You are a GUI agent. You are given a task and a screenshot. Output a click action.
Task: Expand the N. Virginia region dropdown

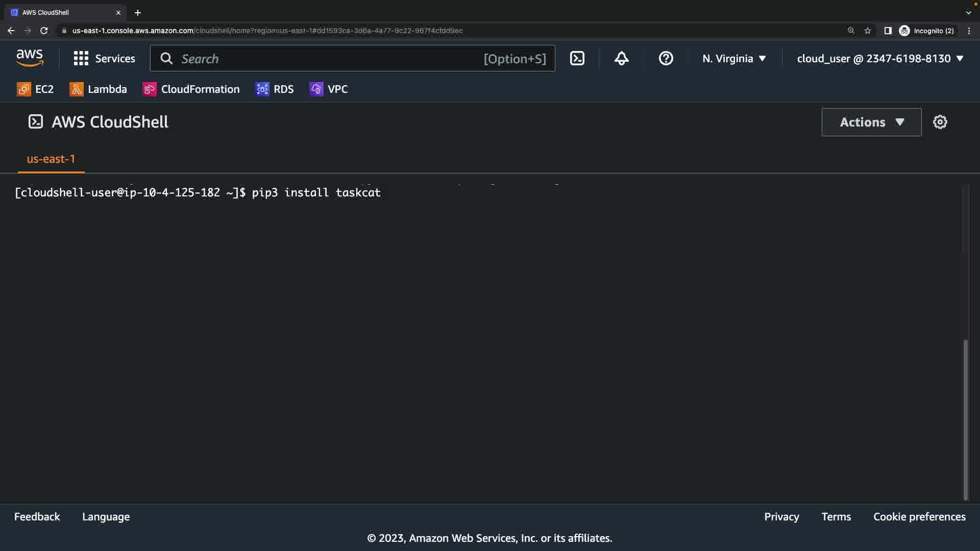click(734, 59)
